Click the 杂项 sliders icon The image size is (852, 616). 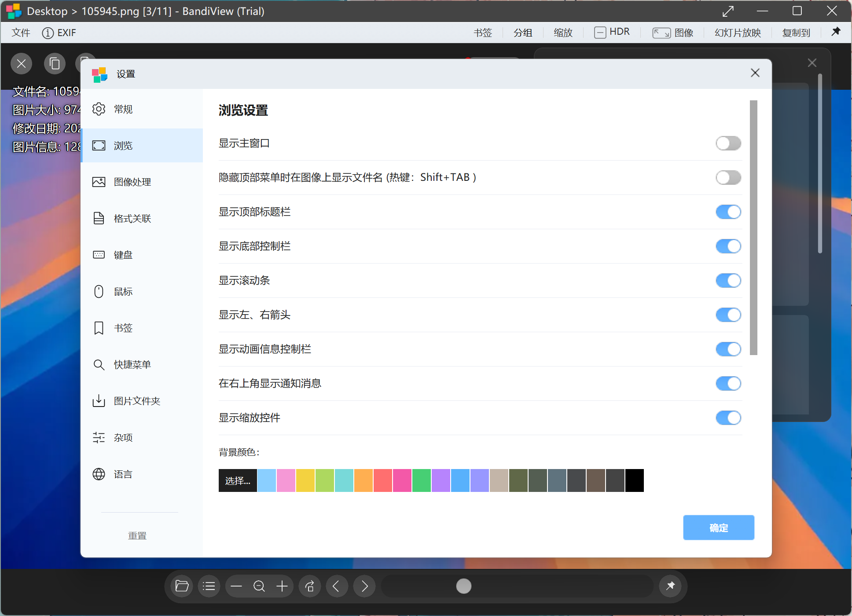coord(99,437)
